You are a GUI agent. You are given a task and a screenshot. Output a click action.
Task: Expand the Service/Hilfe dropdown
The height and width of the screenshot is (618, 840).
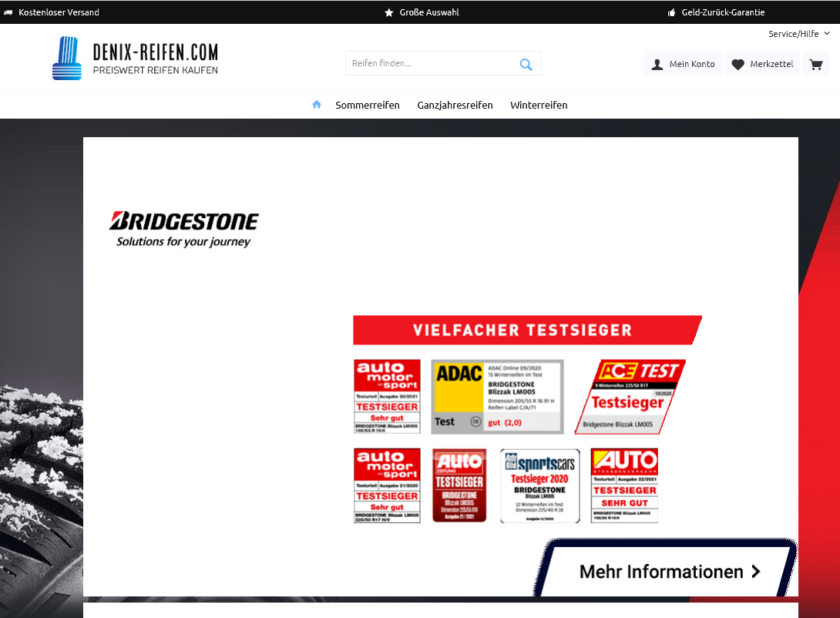click(798, 34)
